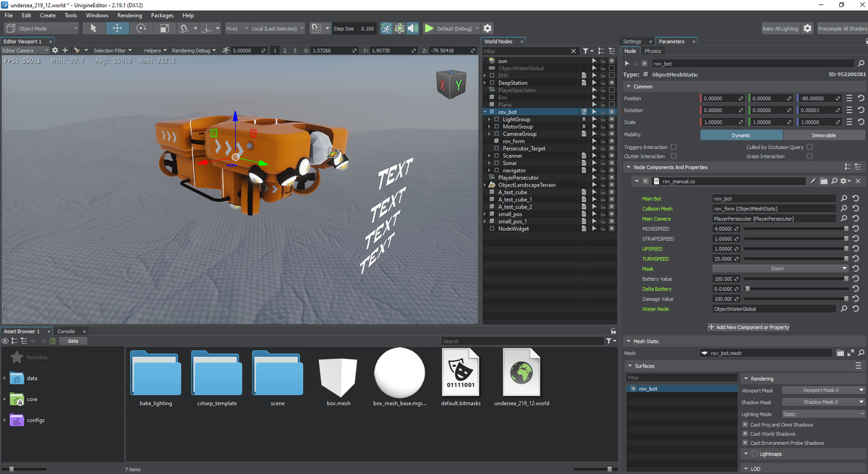Open the Windows menu

point(97,15)
